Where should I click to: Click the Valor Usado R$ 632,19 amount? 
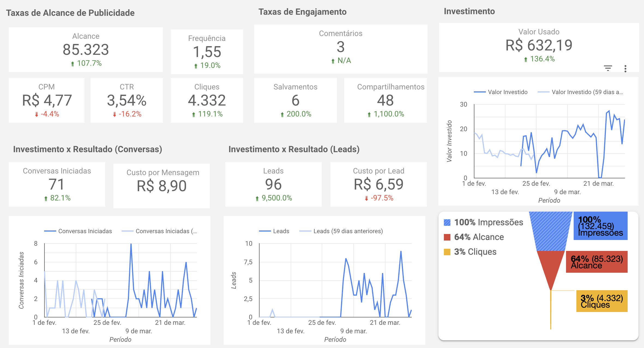pos(539,45)
